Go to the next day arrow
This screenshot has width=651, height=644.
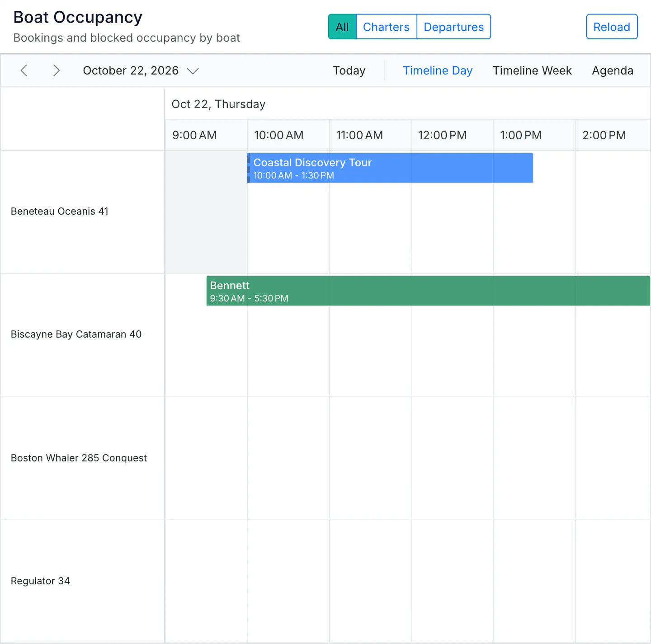(56, 71)
